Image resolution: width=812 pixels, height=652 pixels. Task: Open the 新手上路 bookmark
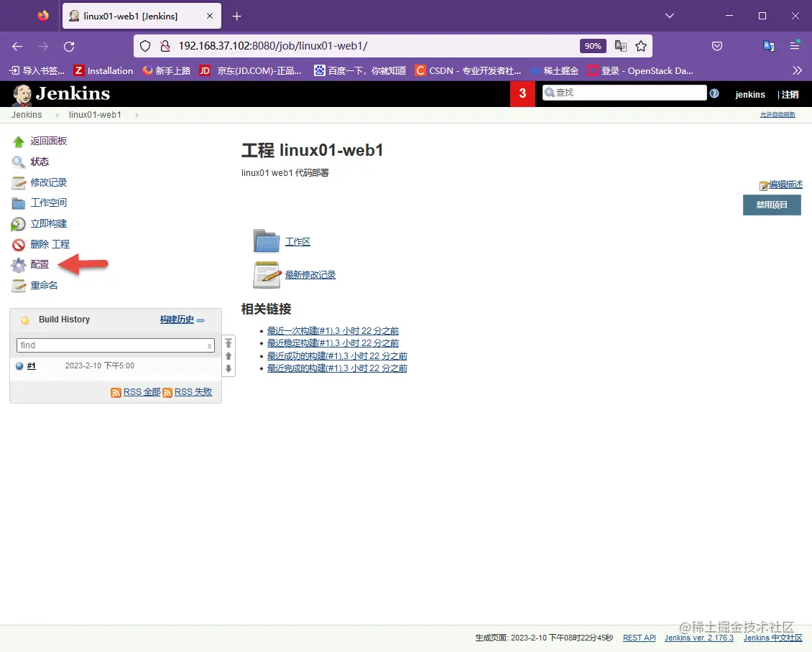point(167,70)
